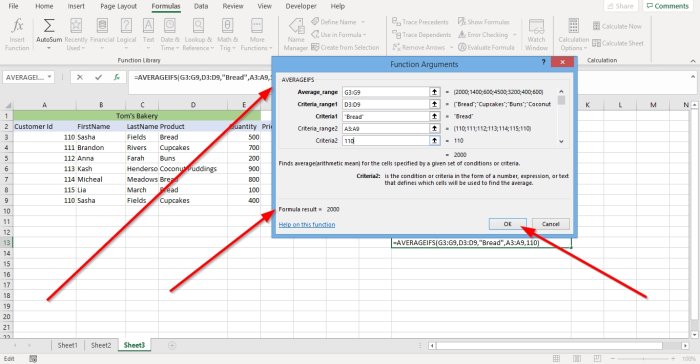Switch to the Review tab
700x364 pixels.
[233, 6]
